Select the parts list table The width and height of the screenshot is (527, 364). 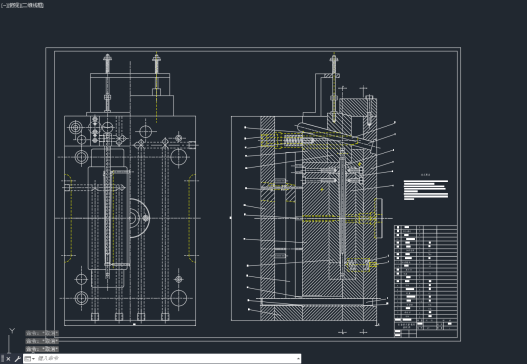425,281
